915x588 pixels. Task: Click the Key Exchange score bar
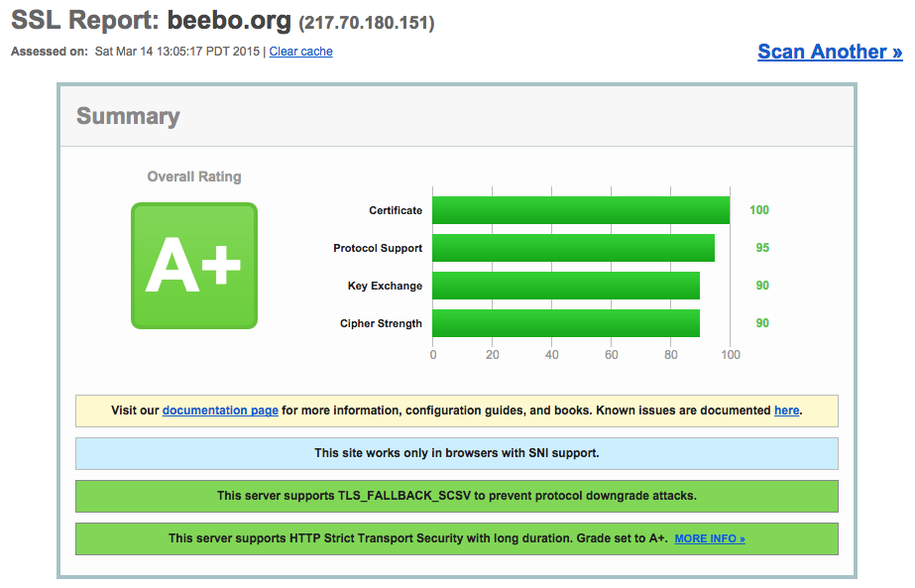tap(566, 286)
